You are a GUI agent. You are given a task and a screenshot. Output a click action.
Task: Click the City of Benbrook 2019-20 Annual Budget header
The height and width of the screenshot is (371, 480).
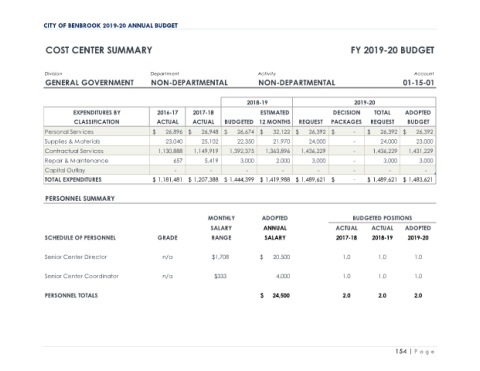111,26
